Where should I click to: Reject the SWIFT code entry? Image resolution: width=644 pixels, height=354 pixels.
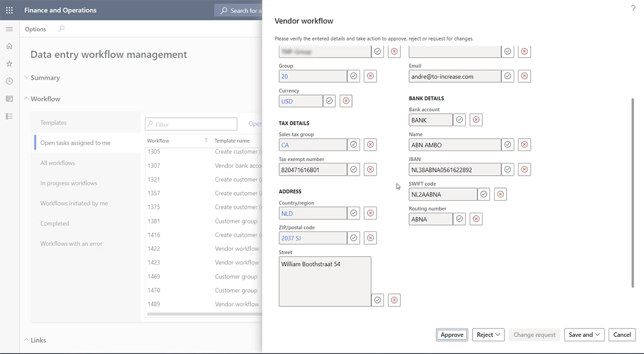point(500,194)
